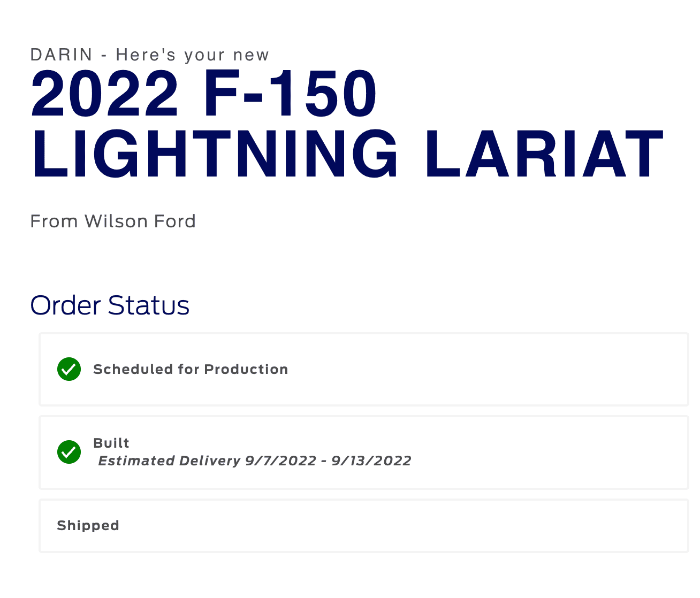Select the Scheduled for Production status label
This screenshot has width=700, height=598.
[x=191, y=369]
